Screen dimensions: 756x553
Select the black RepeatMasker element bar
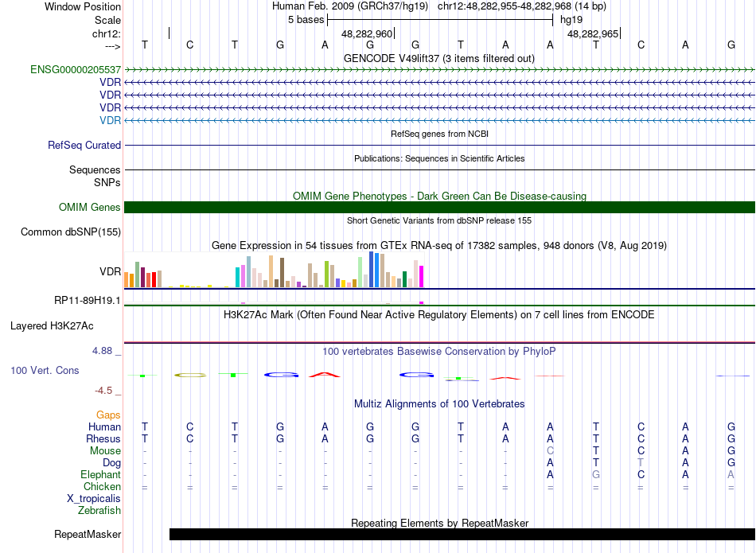tap(462, 534)
